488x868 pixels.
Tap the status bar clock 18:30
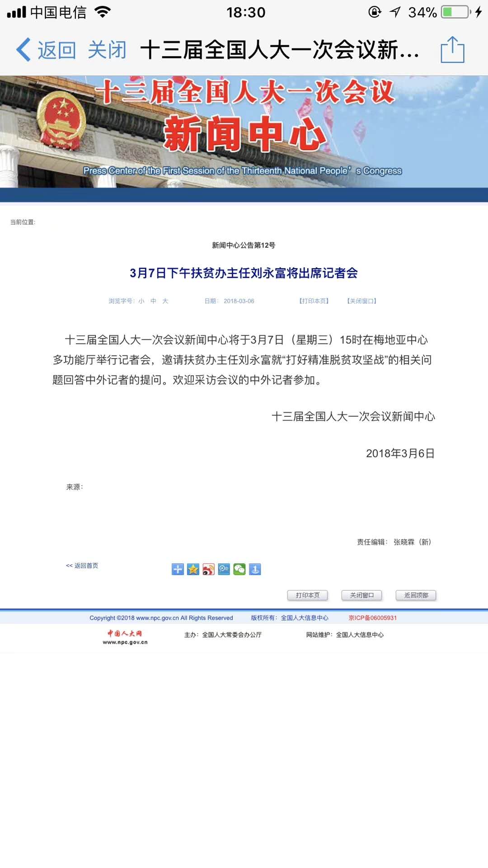[246, 12]
